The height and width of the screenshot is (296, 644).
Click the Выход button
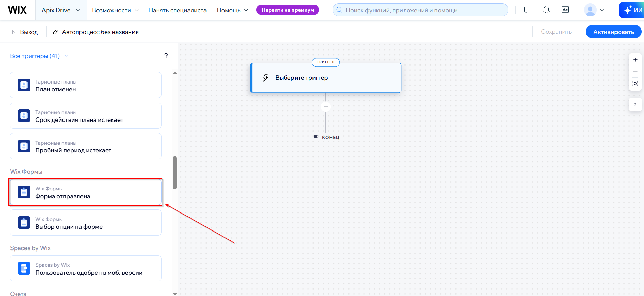click(25, 32)
